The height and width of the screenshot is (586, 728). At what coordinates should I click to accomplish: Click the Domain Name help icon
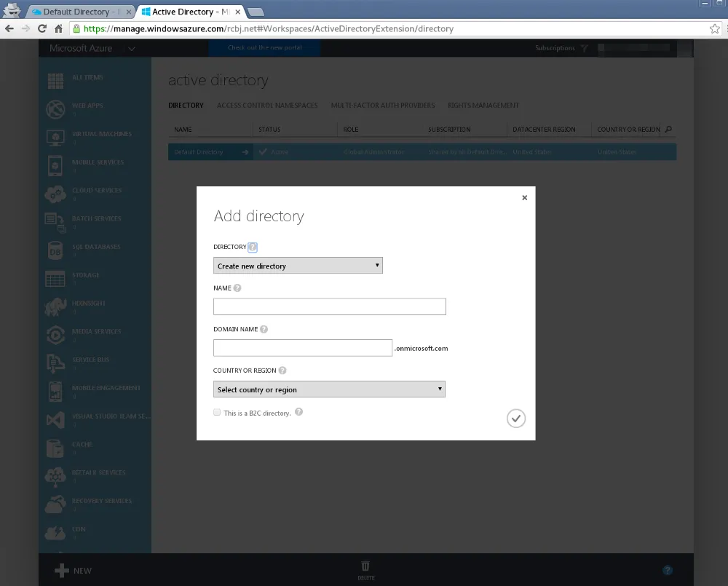264,329
